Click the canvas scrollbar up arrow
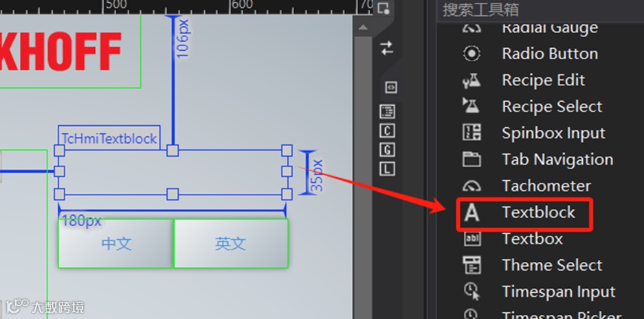This screenshot has width=644, height=319. tap(363, 27)
